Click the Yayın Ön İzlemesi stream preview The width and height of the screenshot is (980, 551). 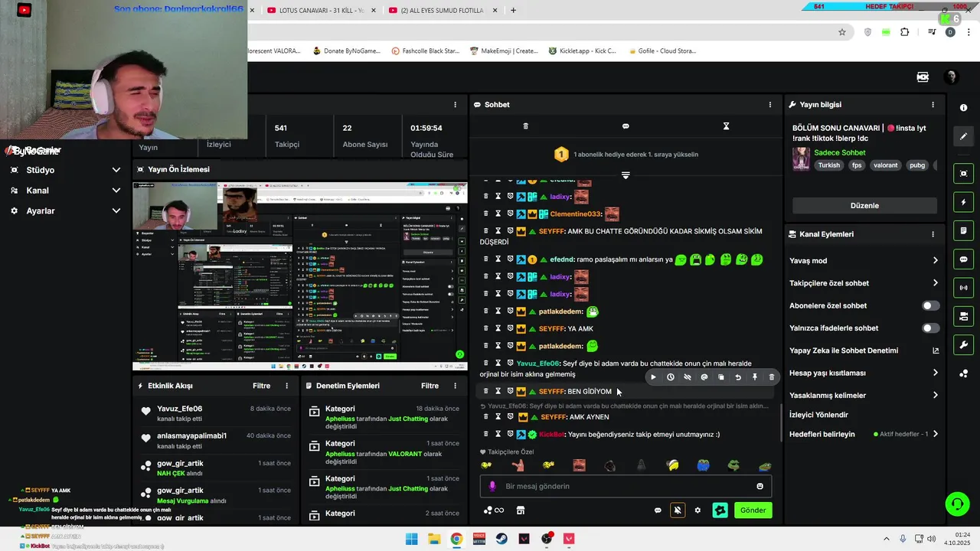click(300, 276)
